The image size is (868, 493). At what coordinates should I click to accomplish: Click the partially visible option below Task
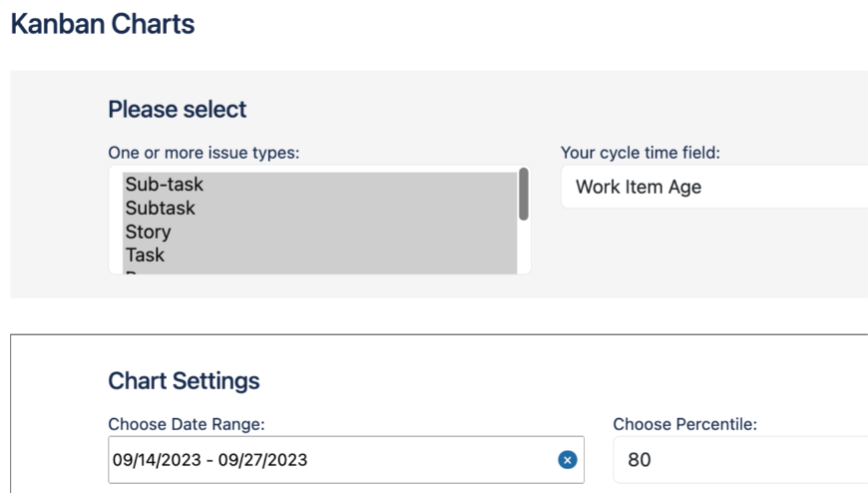(x=140, y=271)
